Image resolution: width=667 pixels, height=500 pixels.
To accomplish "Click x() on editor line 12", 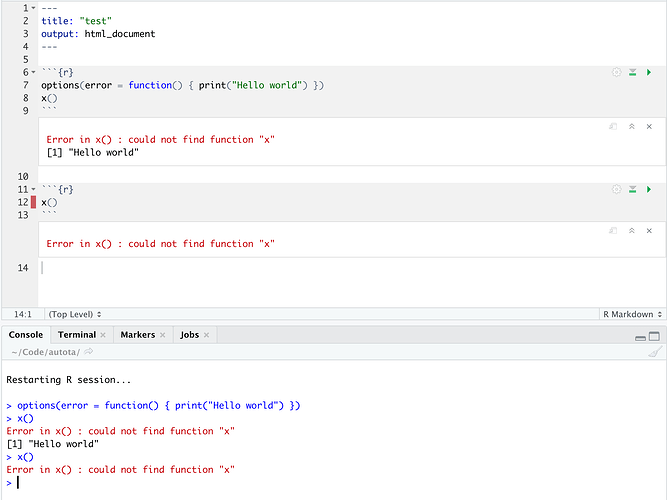I will click(49, 203).
